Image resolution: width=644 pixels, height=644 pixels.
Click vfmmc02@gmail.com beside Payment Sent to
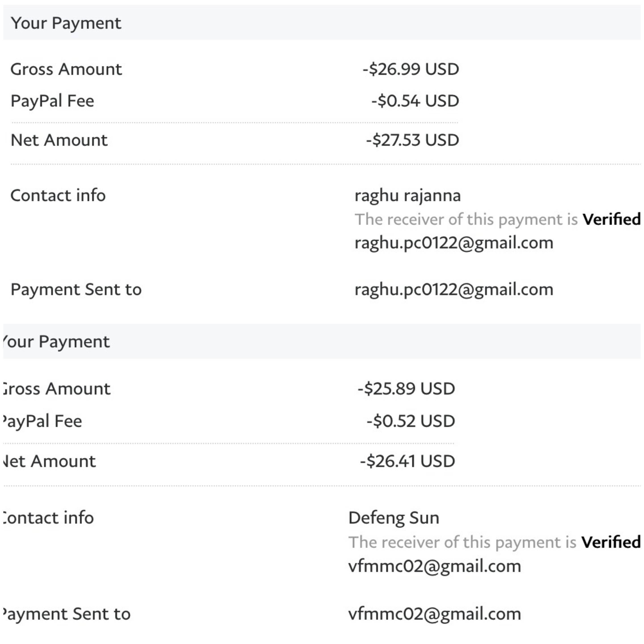[x=435, y=614]
